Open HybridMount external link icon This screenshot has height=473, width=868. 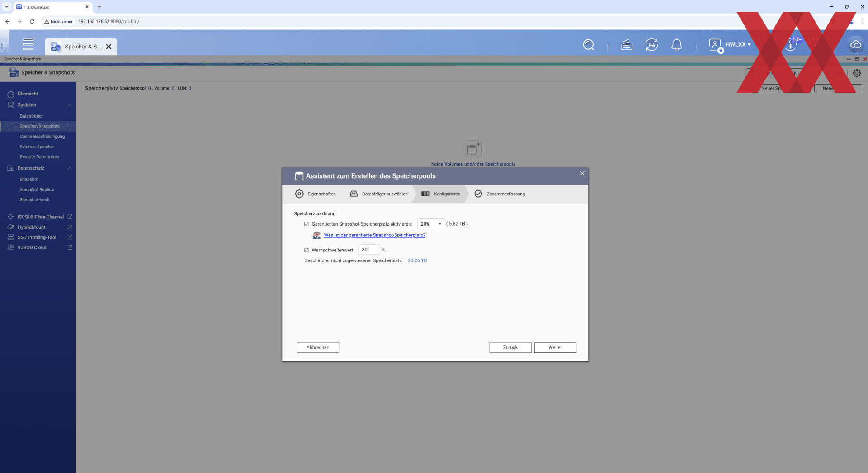(x=70, y=227)
